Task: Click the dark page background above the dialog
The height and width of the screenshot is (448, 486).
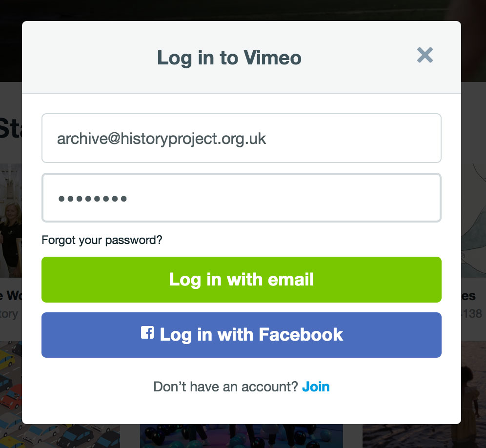Action: (x=242, y=10)
